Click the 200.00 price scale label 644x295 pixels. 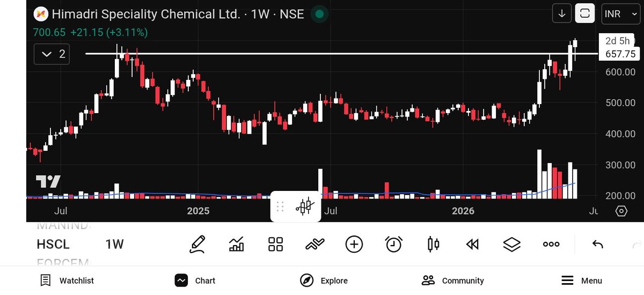coord(620,196)
